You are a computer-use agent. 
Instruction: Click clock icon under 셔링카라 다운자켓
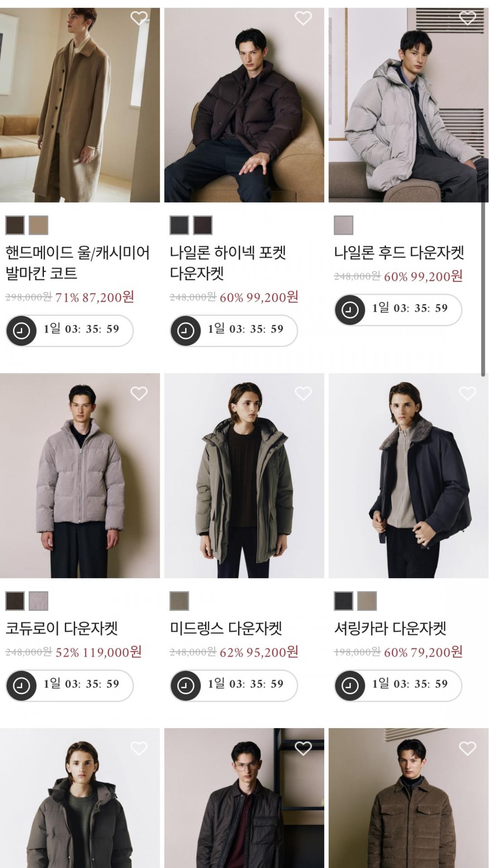pos(350,686)
